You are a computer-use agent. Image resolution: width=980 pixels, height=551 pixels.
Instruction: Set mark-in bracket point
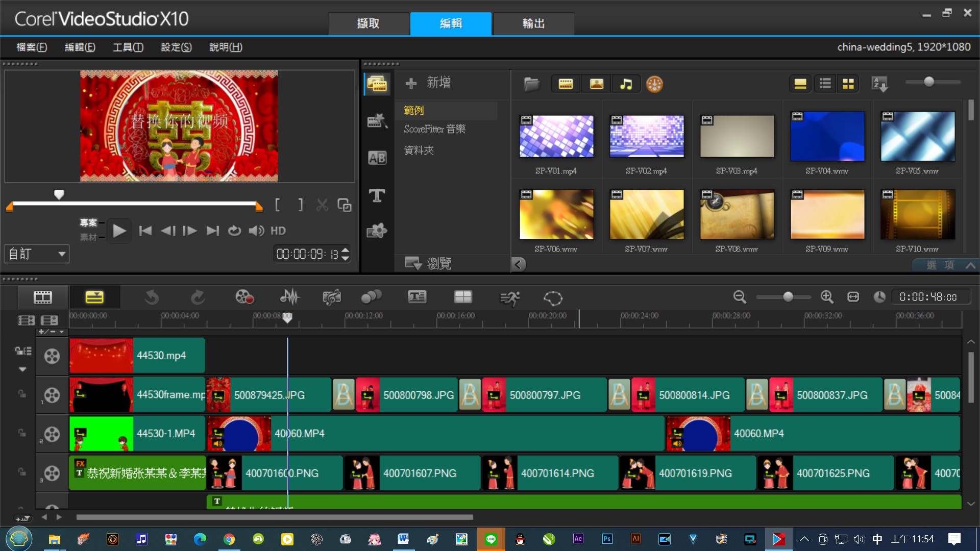coord(277,205)
